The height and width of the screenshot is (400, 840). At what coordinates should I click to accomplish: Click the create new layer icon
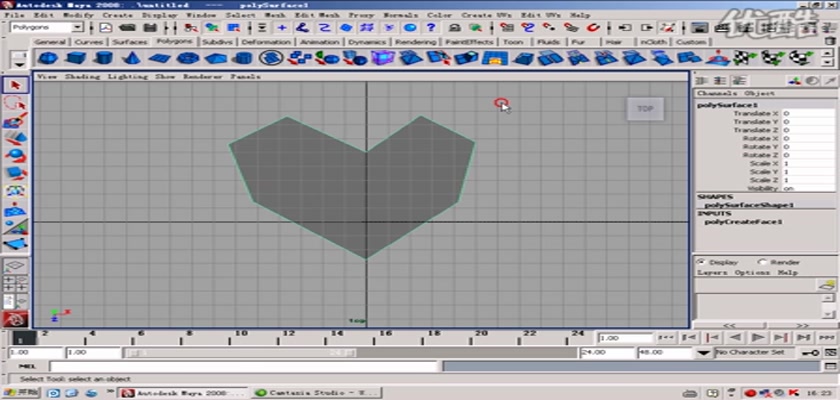point(827,285)
